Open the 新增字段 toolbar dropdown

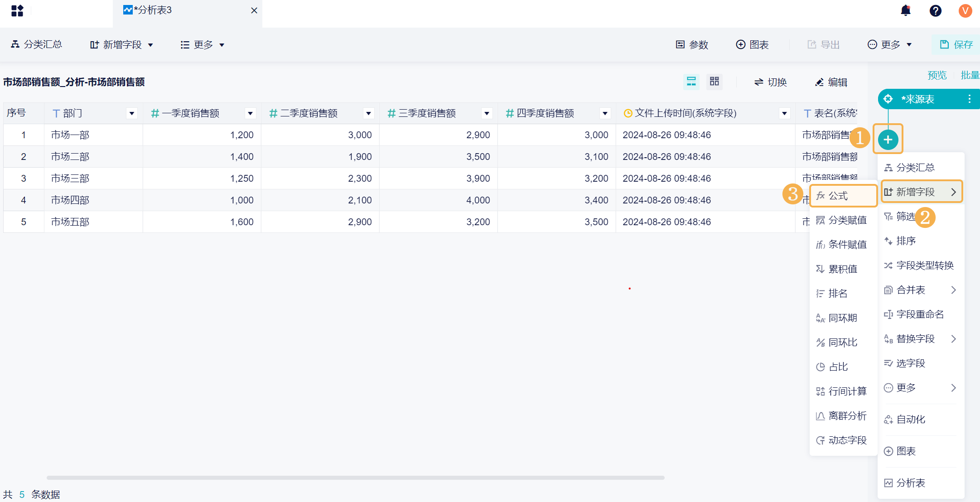(122, 44)
